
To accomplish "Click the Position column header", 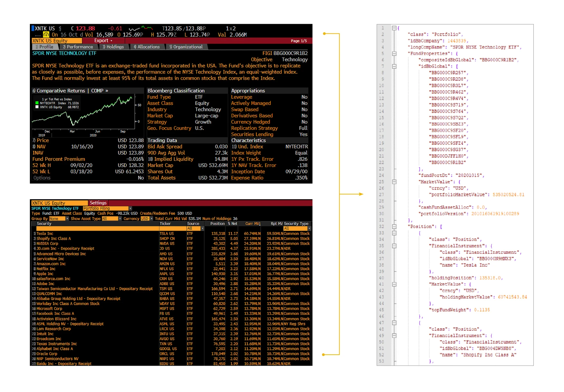I will (x=218, y=224).
